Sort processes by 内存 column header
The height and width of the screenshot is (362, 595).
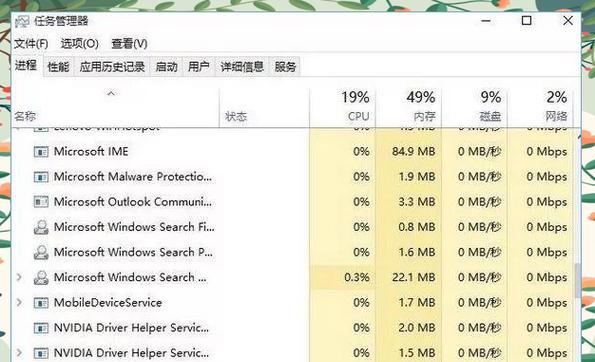point(408,107)
